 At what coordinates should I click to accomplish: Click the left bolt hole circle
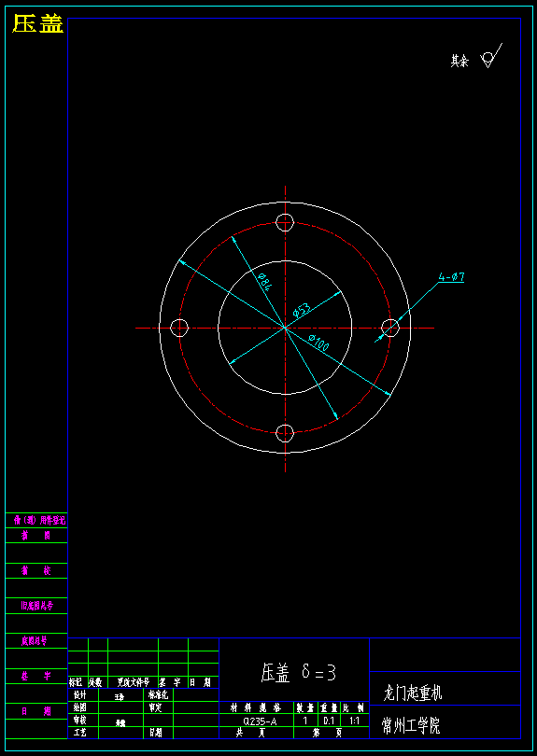coord(179,328)
